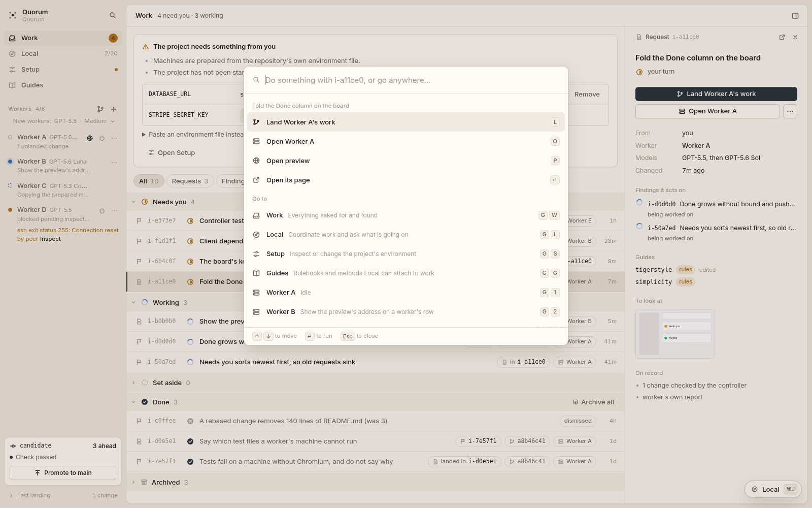This screenshot has width=812, height=508.
Task: Click the Quorum logo icon
Action: point(13,15)
